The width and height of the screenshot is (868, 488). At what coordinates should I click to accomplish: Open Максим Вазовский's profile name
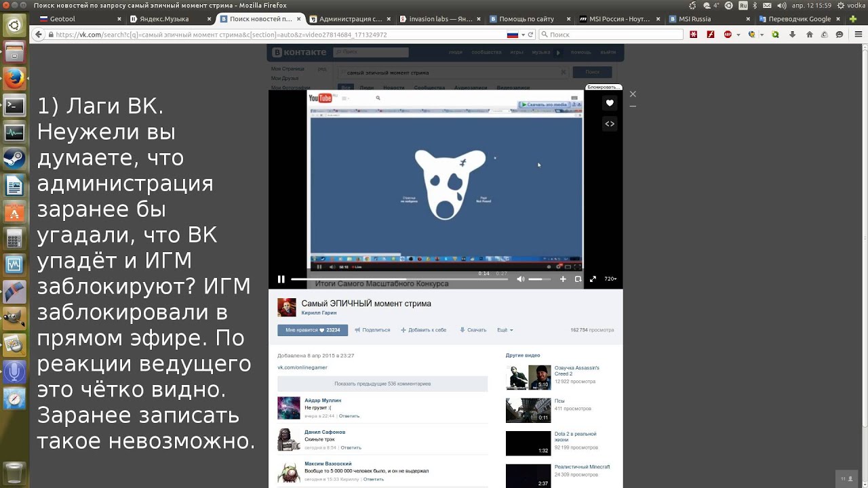tap(328, 464)
